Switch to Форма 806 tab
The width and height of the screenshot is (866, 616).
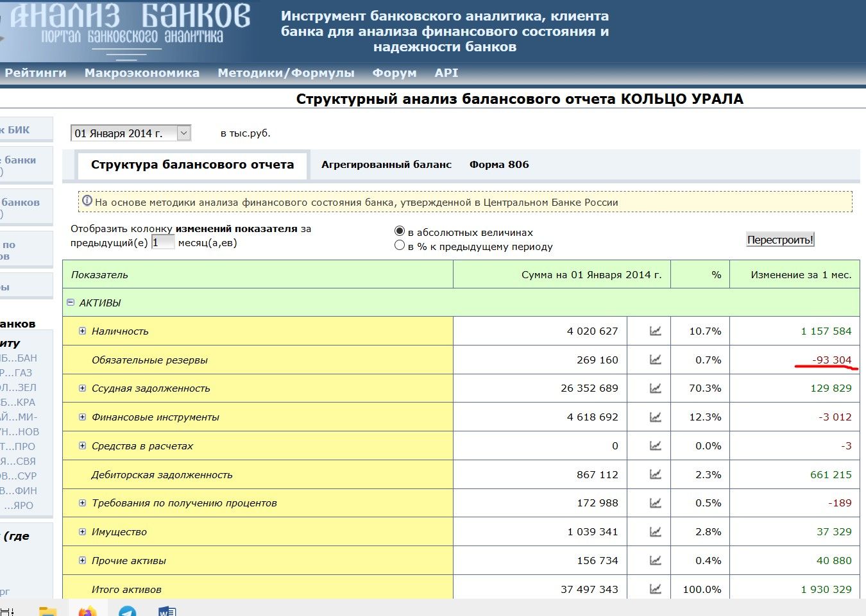[499, 165]
